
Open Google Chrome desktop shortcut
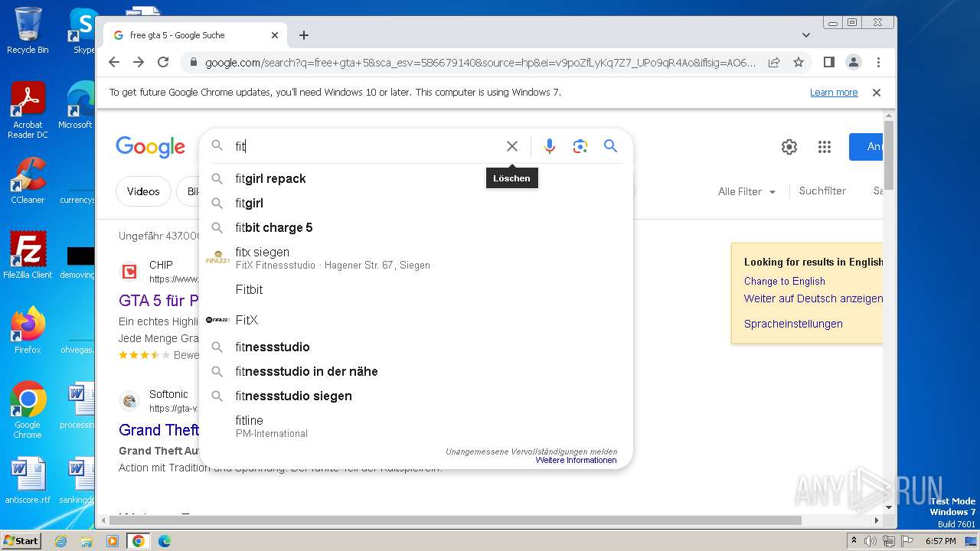tap(28, 409)
